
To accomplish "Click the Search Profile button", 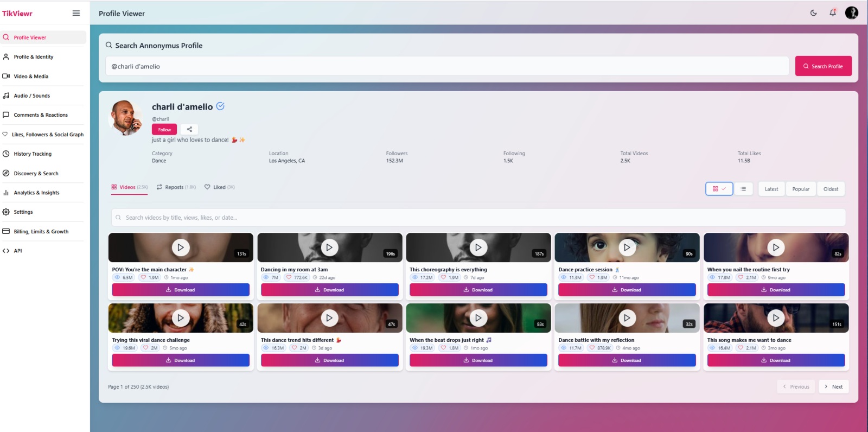I will click(823, 66).
